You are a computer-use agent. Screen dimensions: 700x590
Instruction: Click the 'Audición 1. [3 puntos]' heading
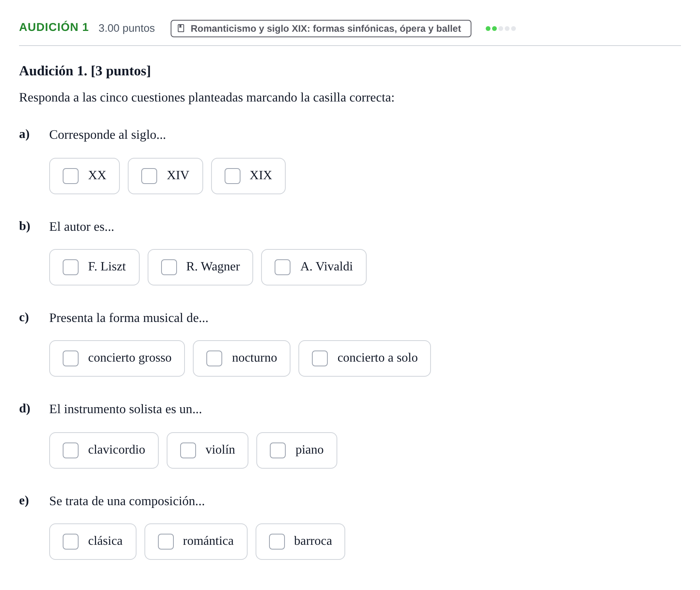point(85,71)
